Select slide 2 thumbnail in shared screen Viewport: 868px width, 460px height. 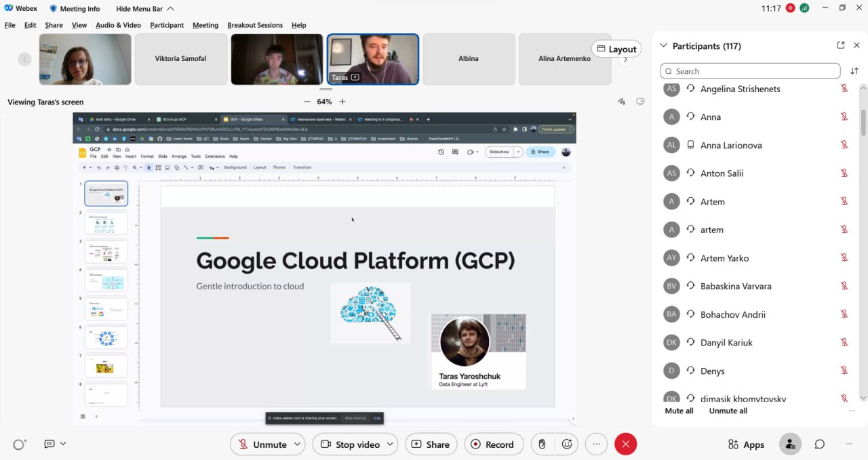(x=106, y=223)
